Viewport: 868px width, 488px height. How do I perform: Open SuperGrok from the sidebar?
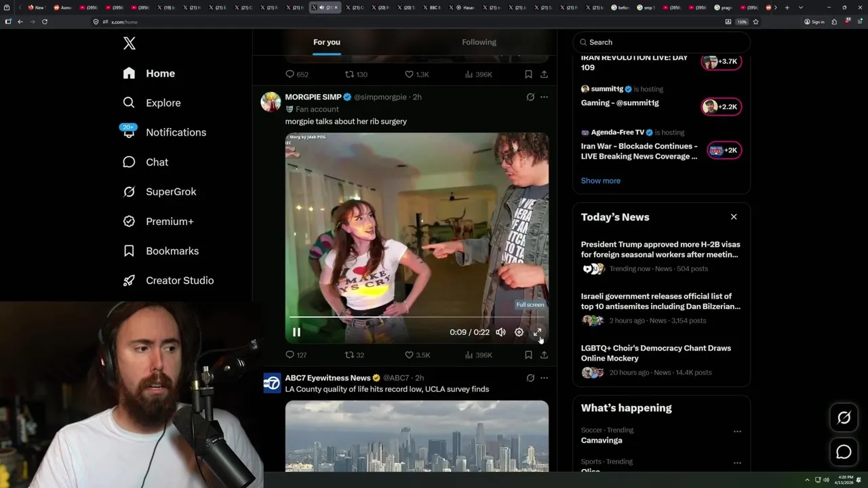click(x=159, y=192)
